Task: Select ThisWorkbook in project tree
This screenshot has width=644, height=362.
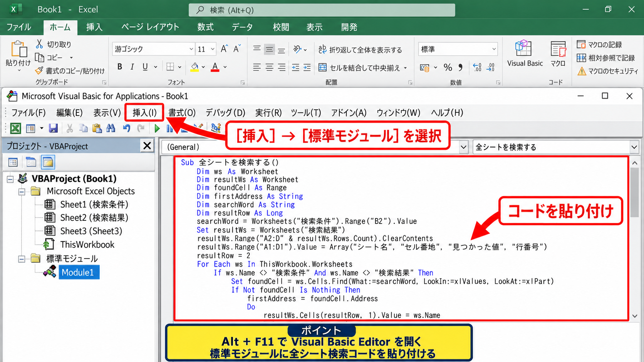Action: (x=87, y=245)
